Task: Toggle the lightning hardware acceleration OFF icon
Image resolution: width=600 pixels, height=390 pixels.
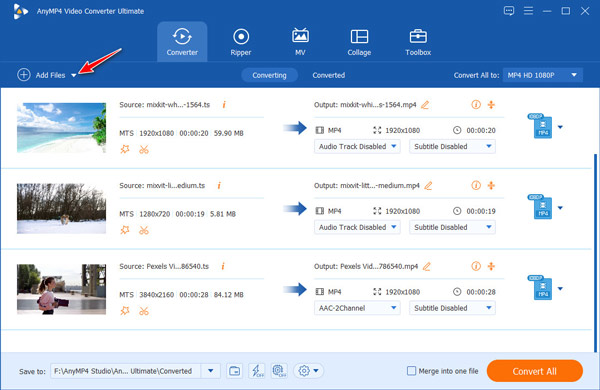Action: click(257, 370)
